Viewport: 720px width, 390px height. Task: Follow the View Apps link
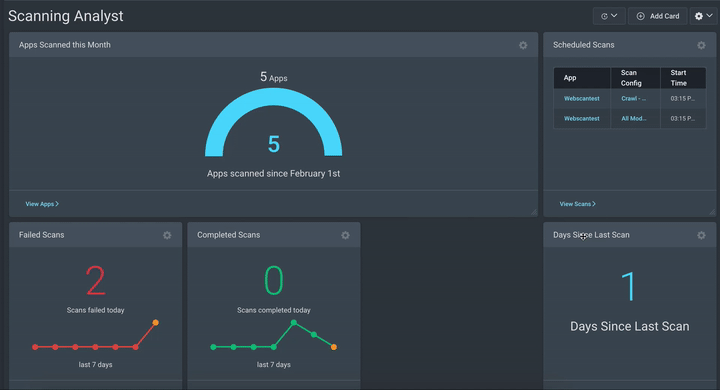(x=42, y=204)
